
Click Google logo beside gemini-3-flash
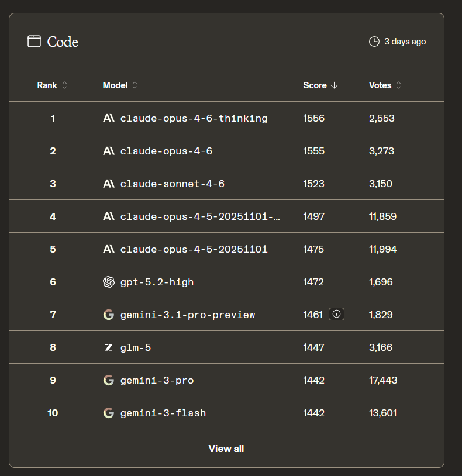tap(109, 413)
